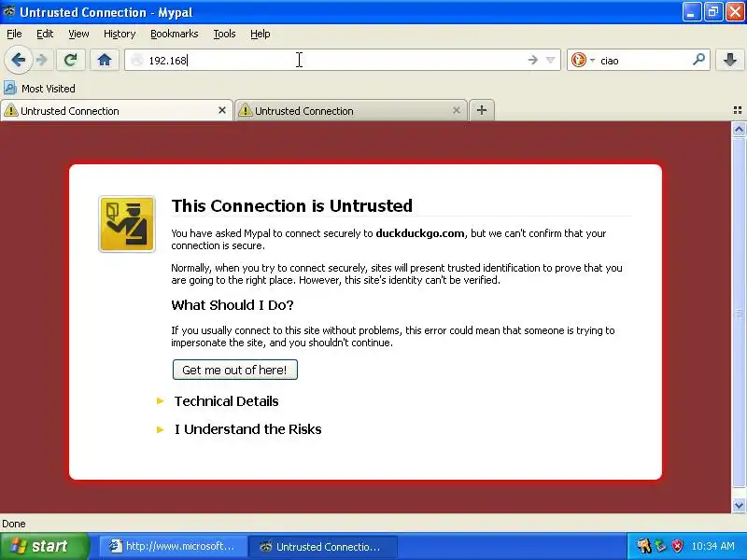Expand the Technical Details section
This screenshot has width=747, height=560.
(226, 401)
